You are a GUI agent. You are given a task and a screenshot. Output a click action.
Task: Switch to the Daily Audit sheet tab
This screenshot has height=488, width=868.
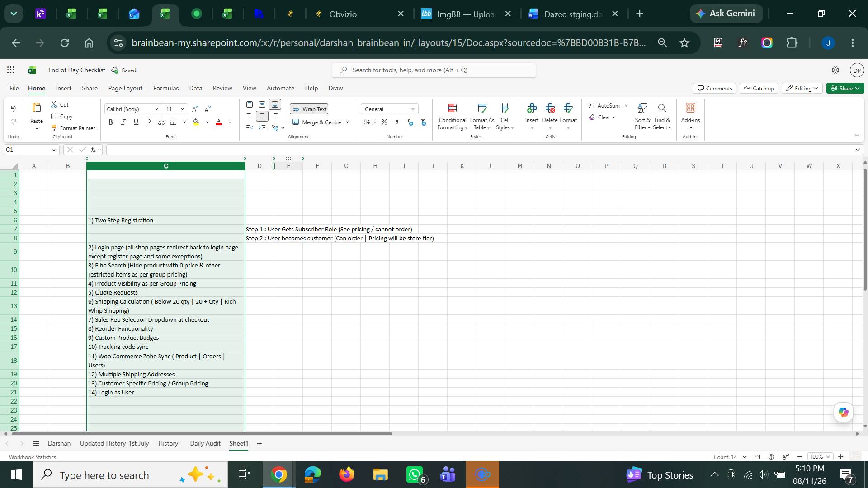[x=205, y=443]
